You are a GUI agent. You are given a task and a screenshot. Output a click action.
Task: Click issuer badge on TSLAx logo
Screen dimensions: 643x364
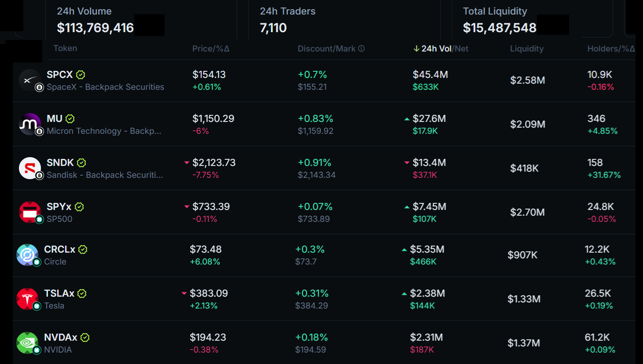[37, 306]
